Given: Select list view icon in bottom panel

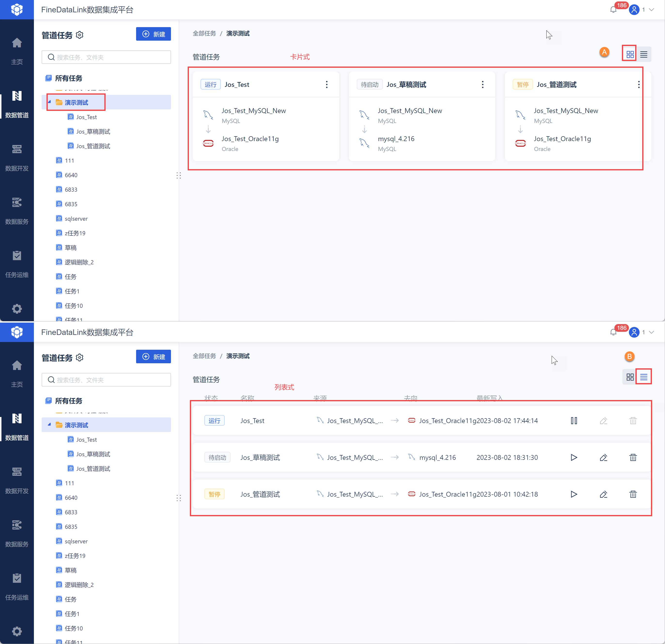Looking at the screenshot, I should tap(644, 377).
